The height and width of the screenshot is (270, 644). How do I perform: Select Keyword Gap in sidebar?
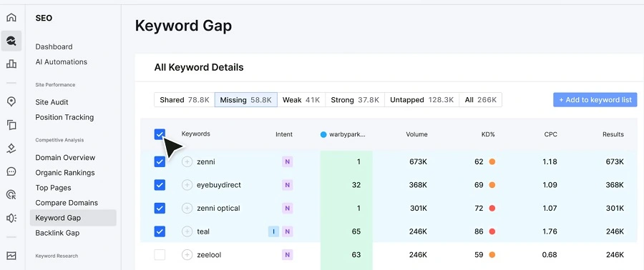73,218
